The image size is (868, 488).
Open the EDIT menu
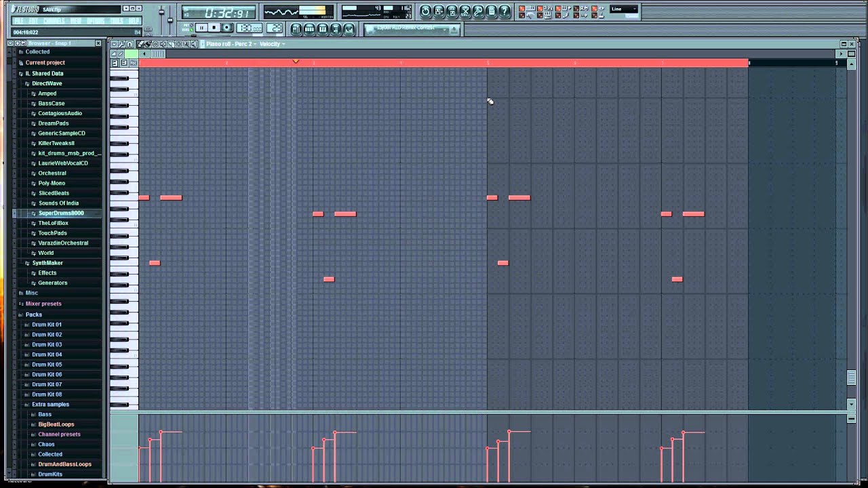33,21
